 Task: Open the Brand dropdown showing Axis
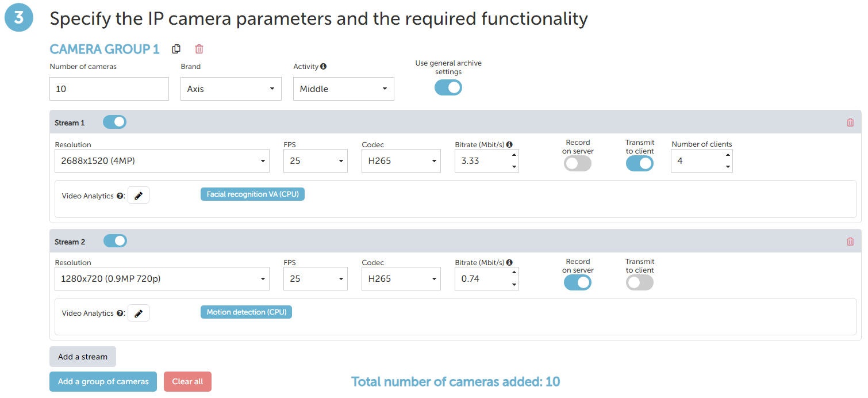pos(231,89)
